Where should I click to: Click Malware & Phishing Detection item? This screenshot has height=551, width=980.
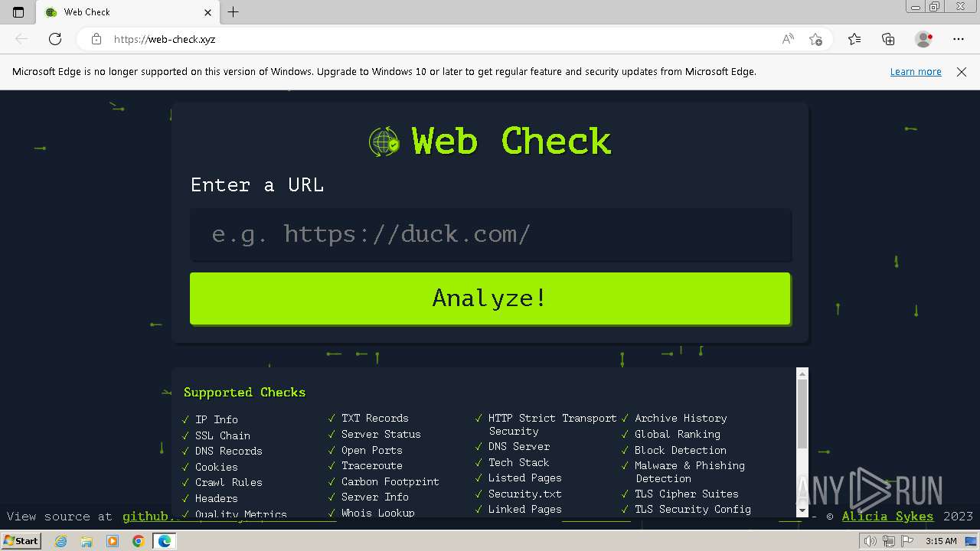[690, 472]
